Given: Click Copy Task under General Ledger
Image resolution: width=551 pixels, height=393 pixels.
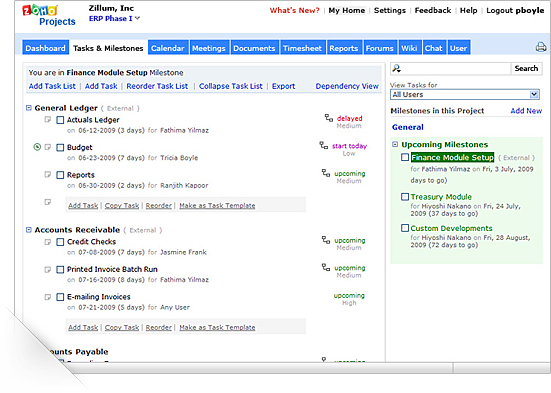Looking at the screenshot, I should point(122,206).
